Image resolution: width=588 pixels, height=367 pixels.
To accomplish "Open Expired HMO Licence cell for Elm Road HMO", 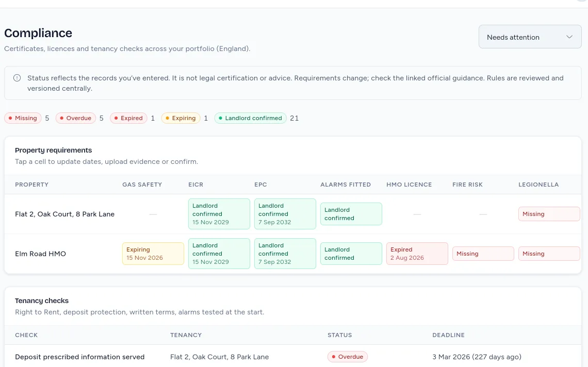I will (x=417, y=254).
